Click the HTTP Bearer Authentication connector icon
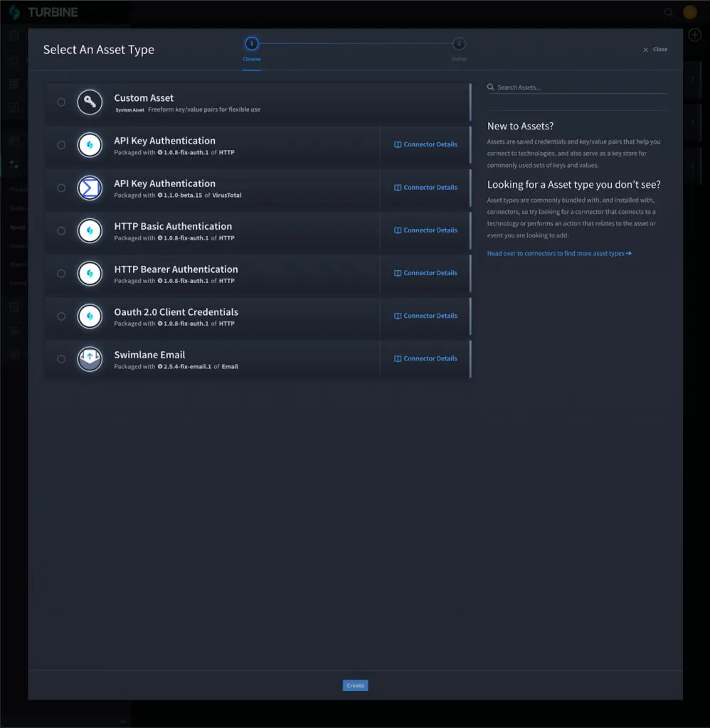710x728 pixels. pyautogui.click(x=90, y=273)
